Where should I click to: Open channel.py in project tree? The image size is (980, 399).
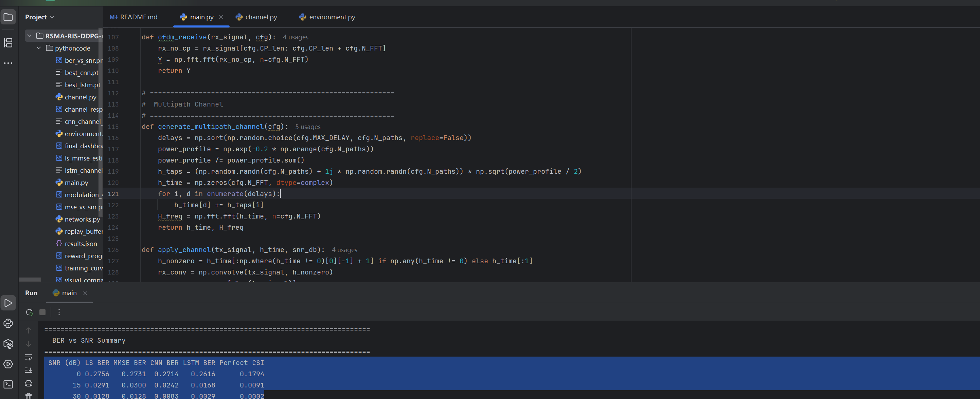76,97
